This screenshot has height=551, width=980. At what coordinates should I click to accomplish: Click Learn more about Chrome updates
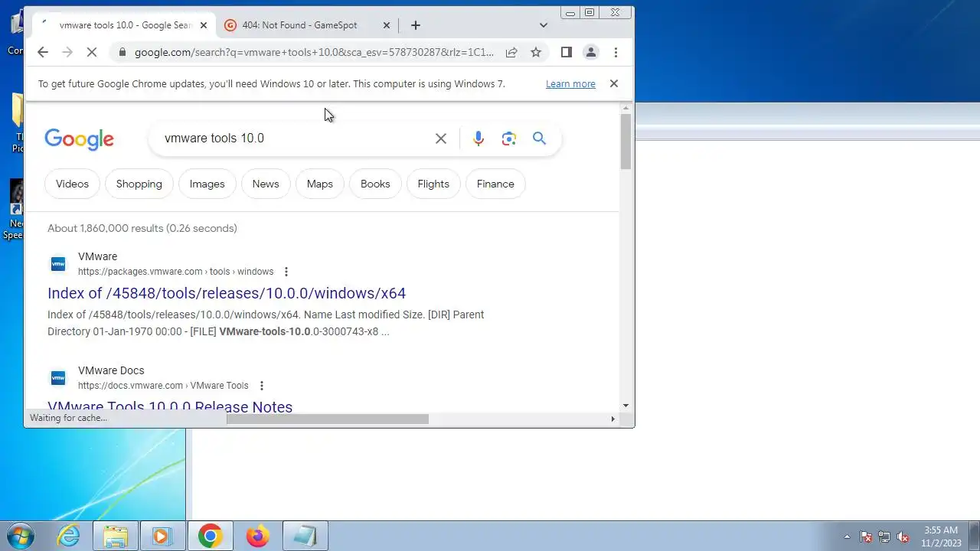(570, 84)
